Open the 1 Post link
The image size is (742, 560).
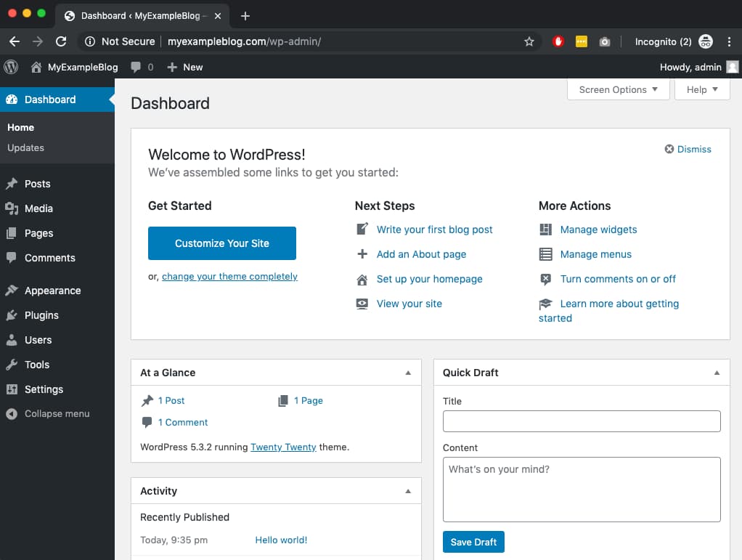tap(171, 400)
